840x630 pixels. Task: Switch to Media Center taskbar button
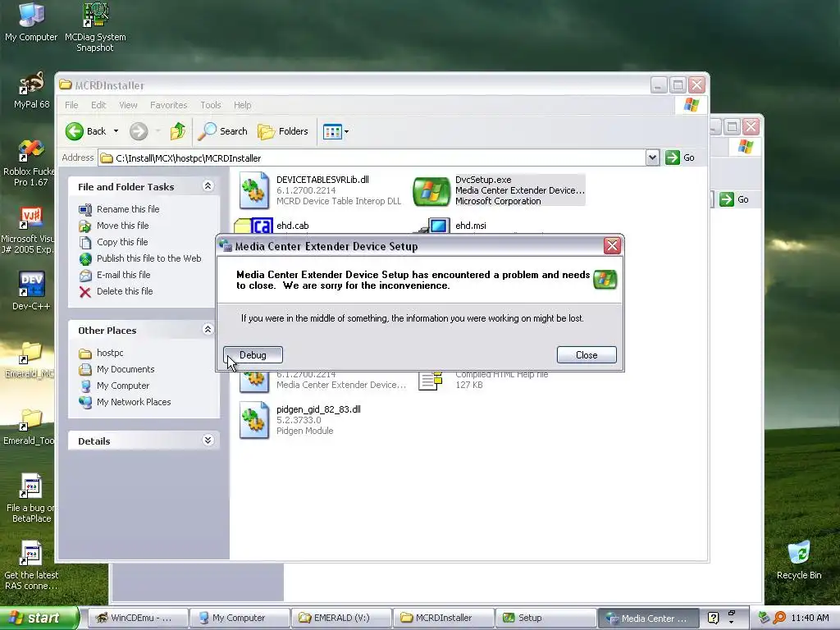pyautogui.click(x=648, y=618)
